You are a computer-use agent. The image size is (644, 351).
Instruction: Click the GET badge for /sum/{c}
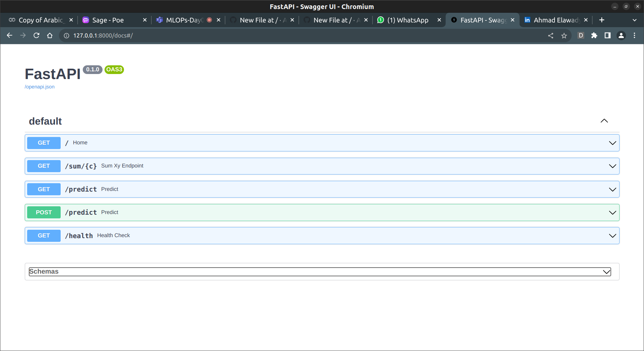point(44,166)
